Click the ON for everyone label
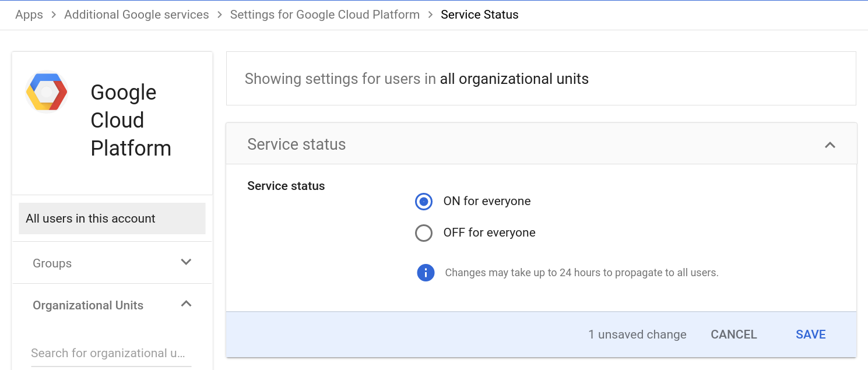Screen dimensions: 868x370 click(487, 202)
